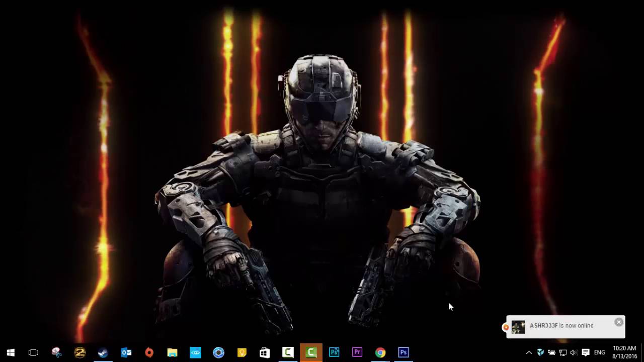This screenshot has height=362, width=644.
Task: Open the blue eye icon app
Action: pos(195,352)
